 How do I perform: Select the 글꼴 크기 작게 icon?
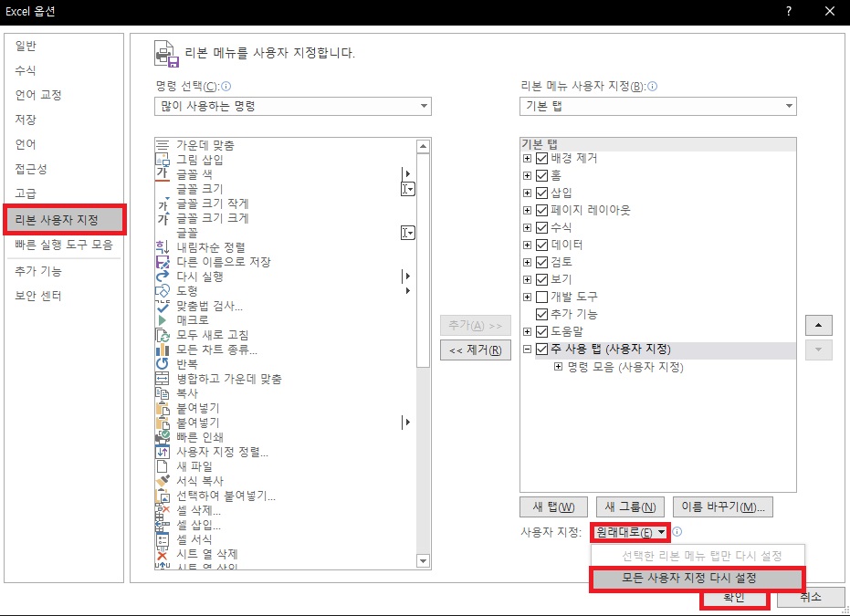pyautogui.click(x=163, y=204)
